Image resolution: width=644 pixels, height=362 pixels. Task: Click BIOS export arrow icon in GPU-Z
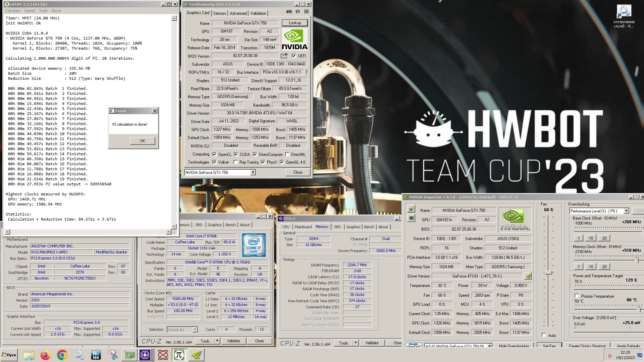point(284,56)
